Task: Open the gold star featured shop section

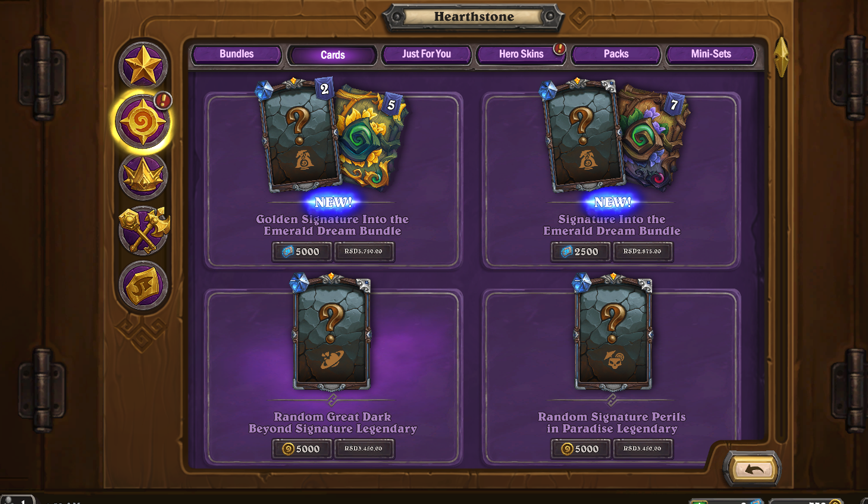Action: 143,65
